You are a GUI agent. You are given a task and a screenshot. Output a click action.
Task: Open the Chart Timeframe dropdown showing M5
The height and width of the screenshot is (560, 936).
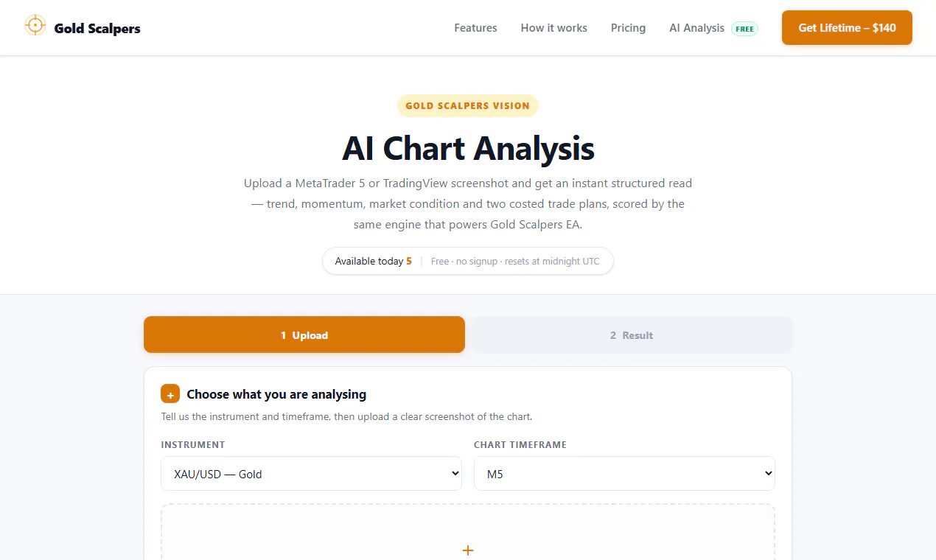pos(624,474)
